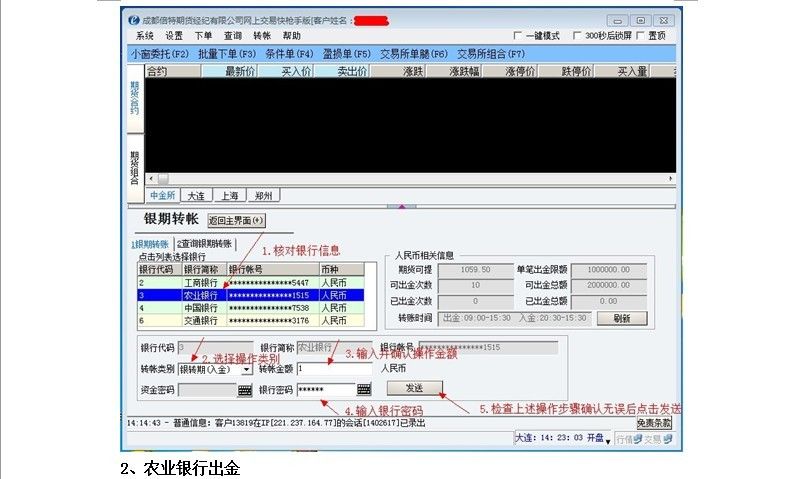This screenshot has width=793, height=479.
Task: Open the exchange time dropdown arrow
Action: pos(607,439)
